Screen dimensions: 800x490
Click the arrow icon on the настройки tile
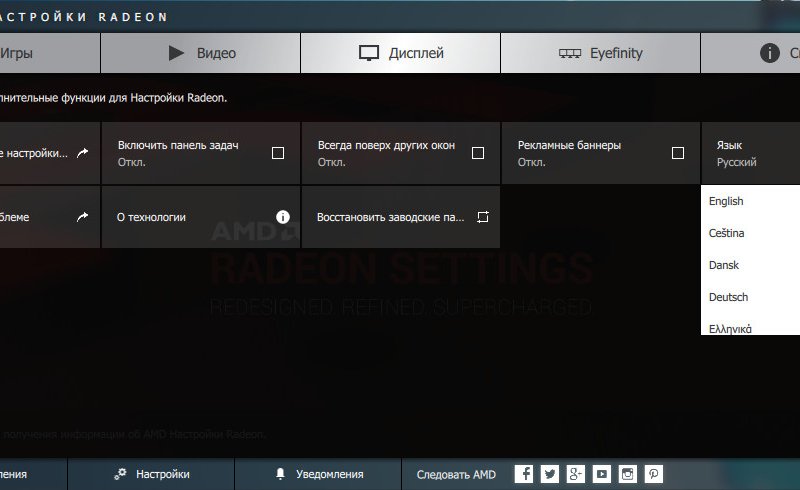[x=83, y=153]
